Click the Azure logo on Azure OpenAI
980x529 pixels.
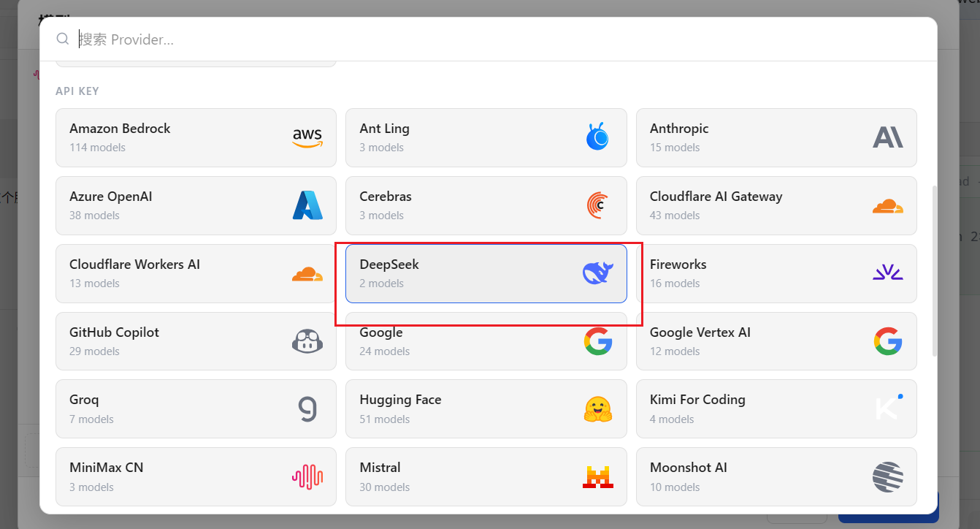coord(307,205)
